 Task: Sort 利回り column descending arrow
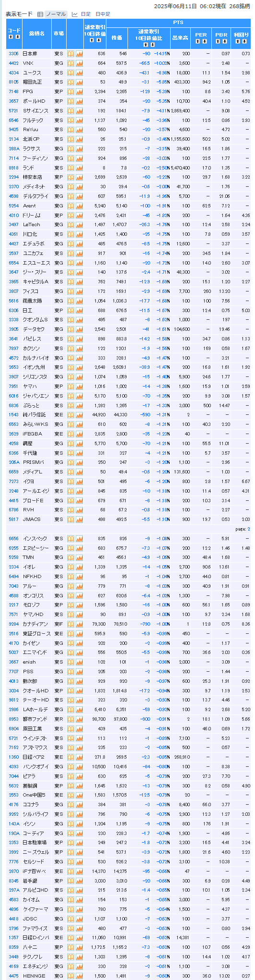pyautogui.click(x=244, y=41)
